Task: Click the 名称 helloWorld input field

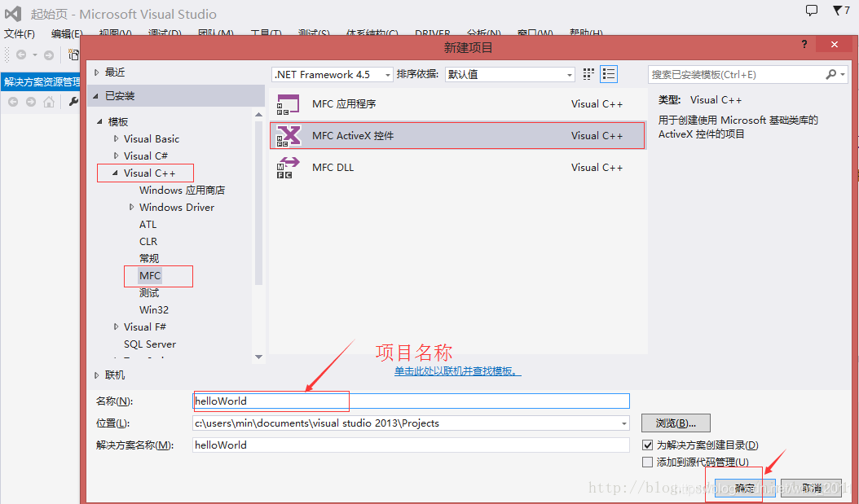Action: click(x=411, y=401)
